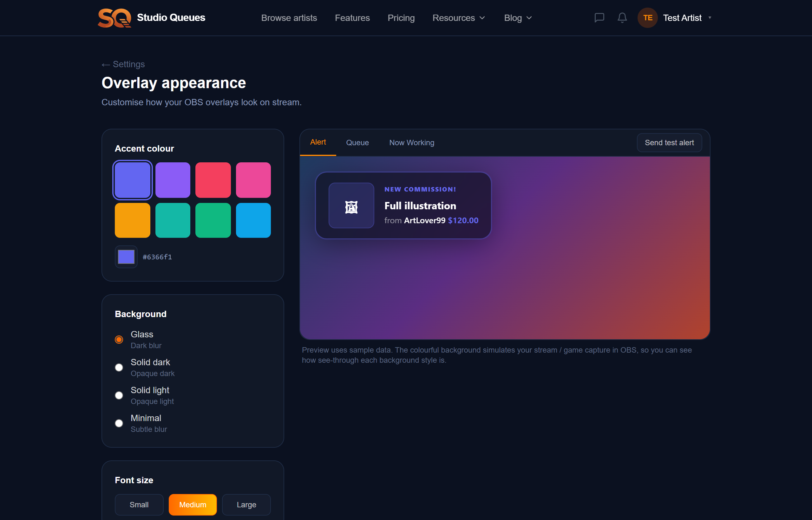The height and width of the screenshot is (520, 812).
Task: Open the Test Artist account menu arrow
Action: [710, 18]
